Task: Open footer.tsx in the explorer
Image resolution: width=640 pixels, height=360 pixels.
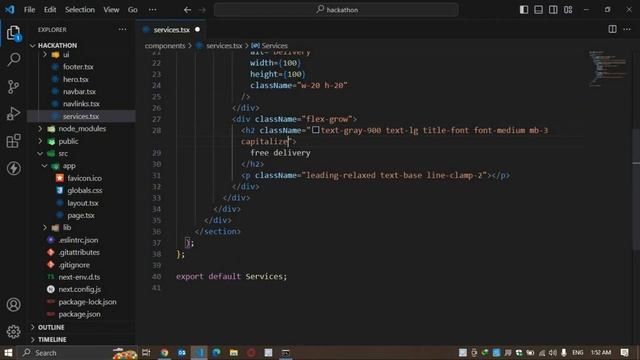Action: [x=78, y=67]
